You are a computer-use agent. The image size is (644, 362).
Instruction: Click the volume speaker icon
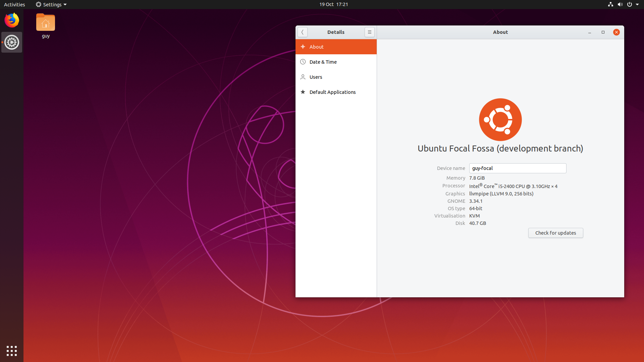[620, 4]
